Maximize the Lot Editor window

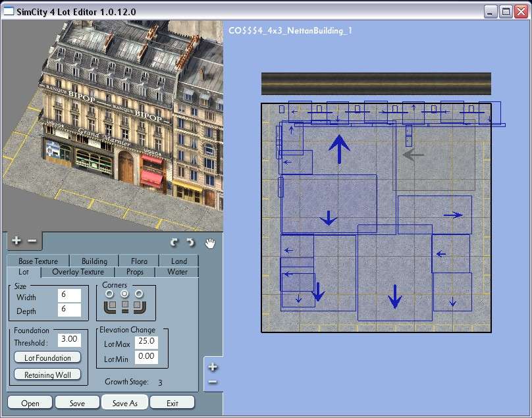[x=506, y=12]
